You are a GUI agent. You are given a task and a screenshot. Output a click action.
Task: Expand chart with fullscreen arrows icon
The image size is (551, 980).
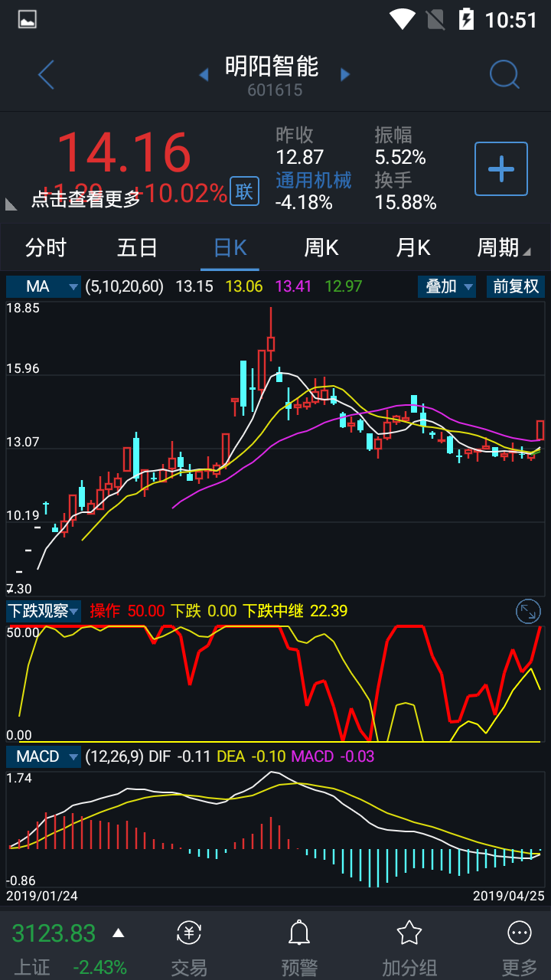coord(529,611)
